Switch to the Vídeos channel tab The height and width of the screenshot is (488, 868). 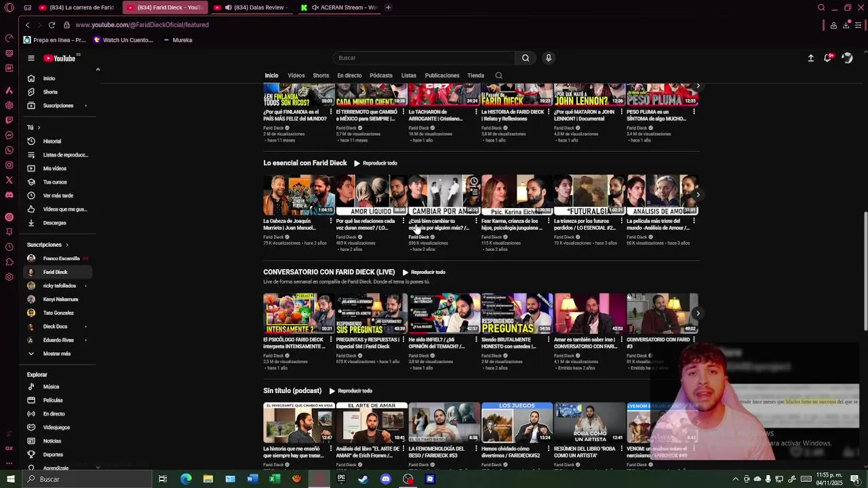[x=296, y=76]
